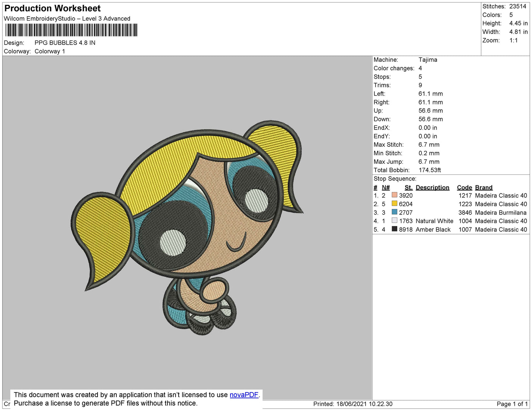Click the Madeira Burmilana brand entry

click(501, 212)
